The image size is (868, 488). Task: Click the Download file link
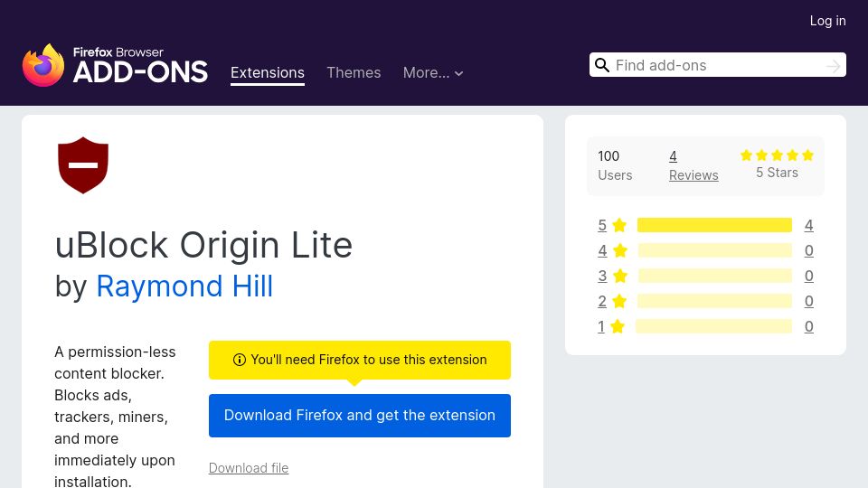[249, 468]
